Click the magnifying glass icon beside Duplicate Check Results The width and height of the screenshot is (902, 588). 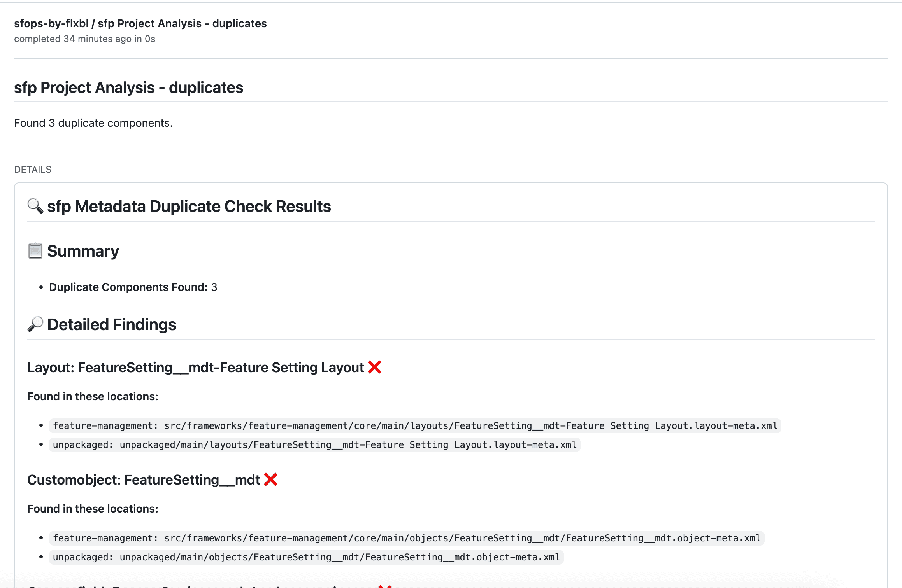35,206
